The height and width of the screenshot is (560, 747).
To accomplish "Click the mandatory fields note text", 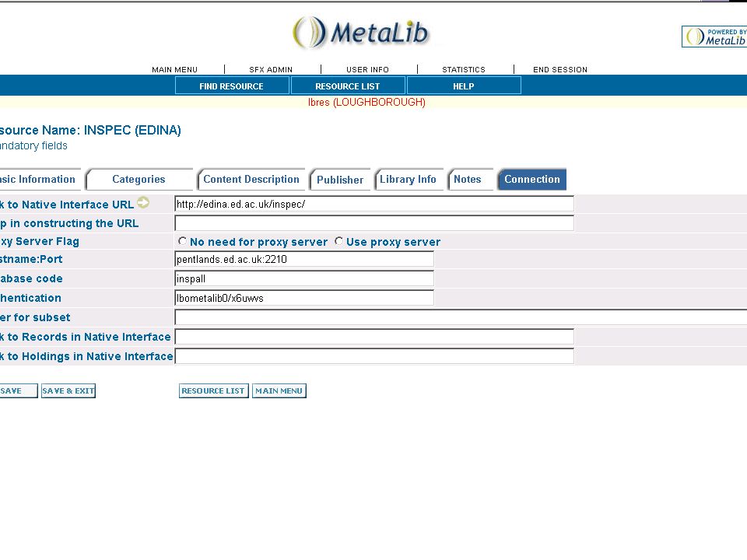I will [x=33, y=145].
